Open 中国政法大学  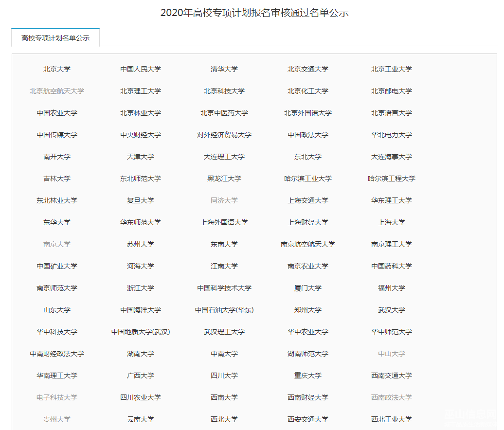pos(307,135)
